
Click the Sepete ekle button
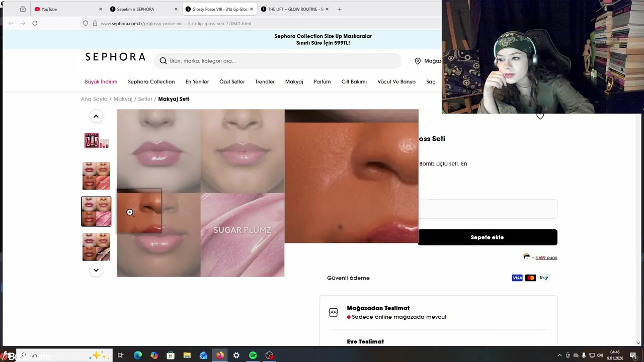(487, 237)
